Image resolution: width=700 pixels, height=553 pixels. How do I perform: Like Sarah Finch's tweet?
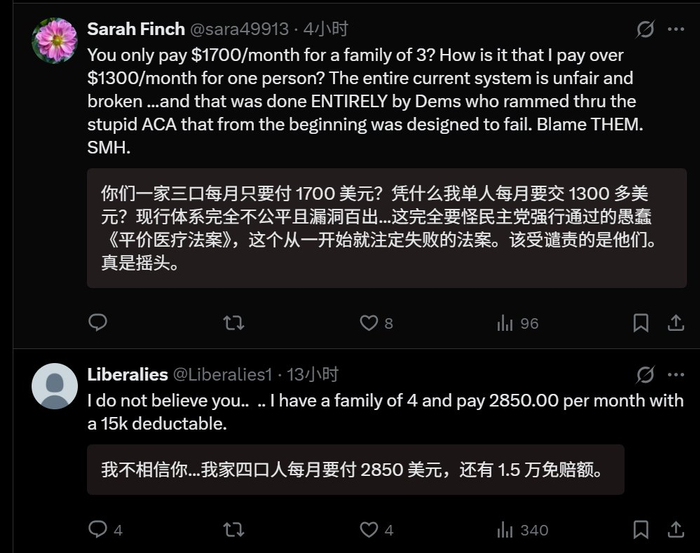coord(369,323)
